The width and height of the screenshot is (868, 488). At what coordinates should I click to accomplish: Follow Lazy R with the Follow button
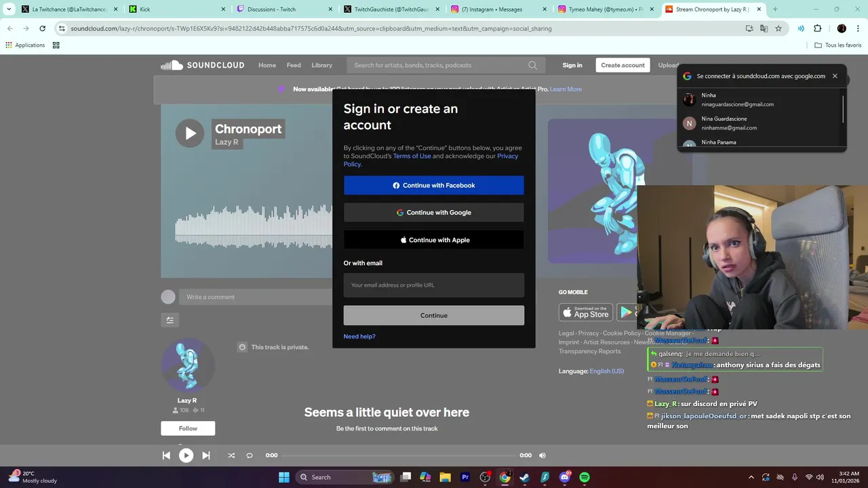click(188, 428)
